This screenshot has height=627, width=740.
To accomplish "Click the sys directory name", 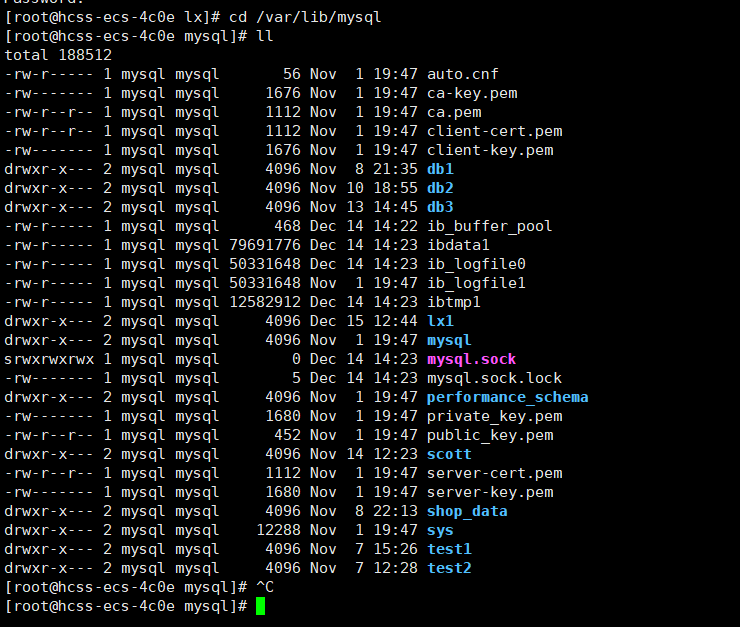I will [x=440, y=530].
